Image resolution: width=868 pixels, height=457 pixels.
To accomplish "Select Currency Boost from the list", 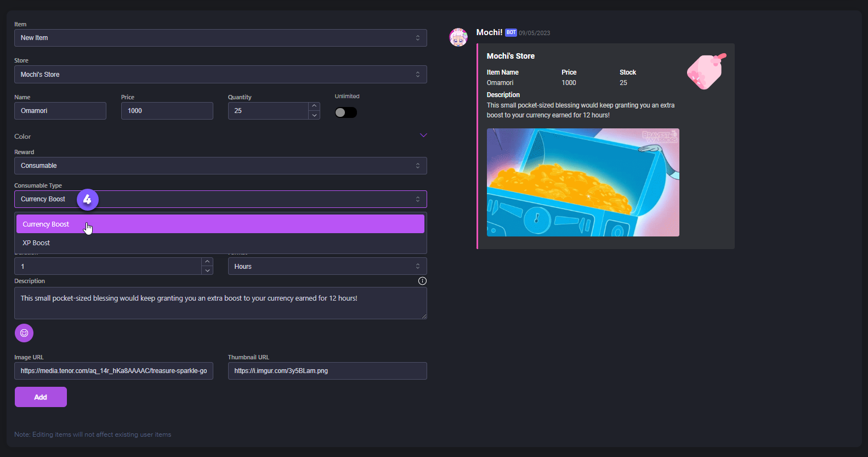I will tap(220, 224).
